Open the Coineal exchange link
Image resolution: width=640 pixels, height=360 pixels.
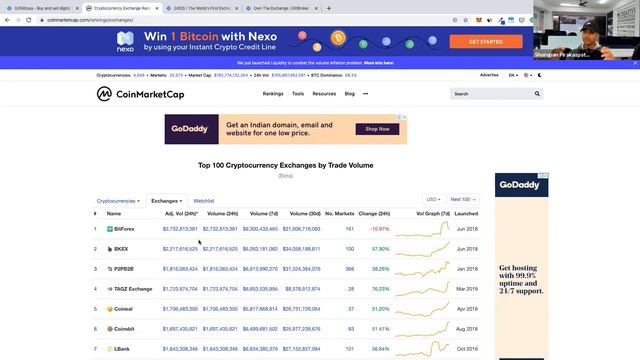pyautogui.click(x=123, y=309)
